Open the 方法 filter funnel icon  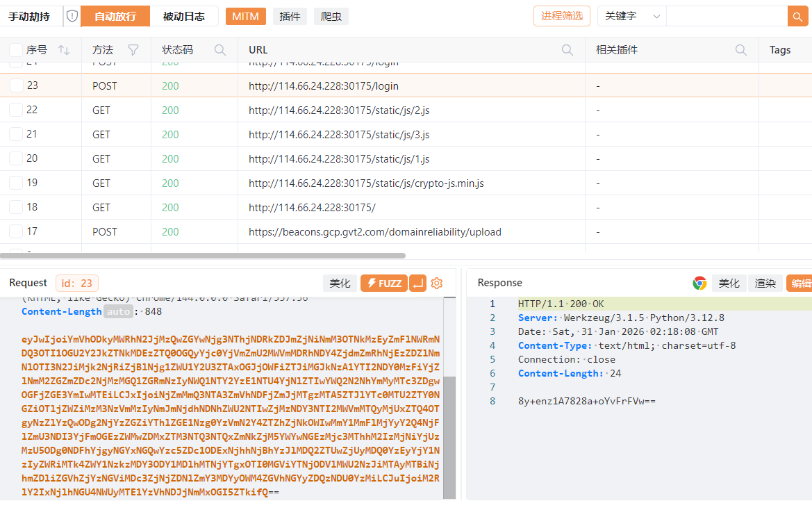pos(133,50)
